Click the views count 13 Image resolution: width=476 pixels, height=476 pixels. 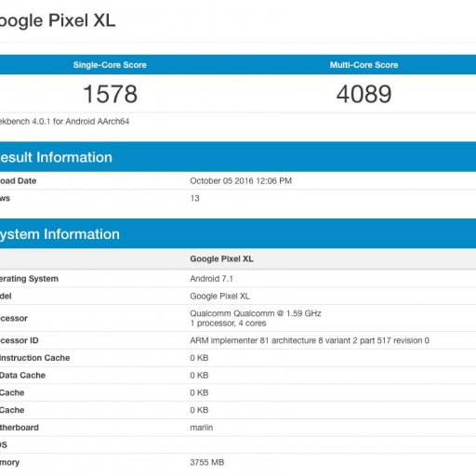point(194,198)
